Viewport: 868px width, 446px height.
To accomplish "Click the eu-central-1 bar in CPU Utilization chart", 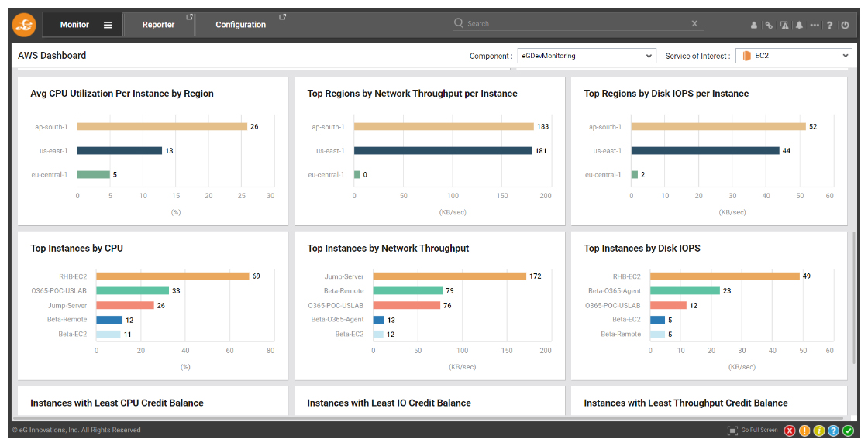I will point(94,175).
